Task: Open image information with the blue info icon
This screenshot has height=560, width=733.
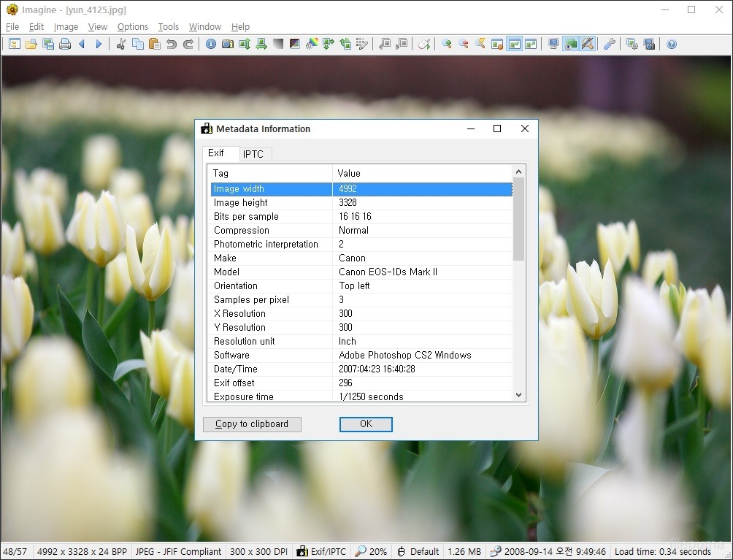Action: click(211, 44)
